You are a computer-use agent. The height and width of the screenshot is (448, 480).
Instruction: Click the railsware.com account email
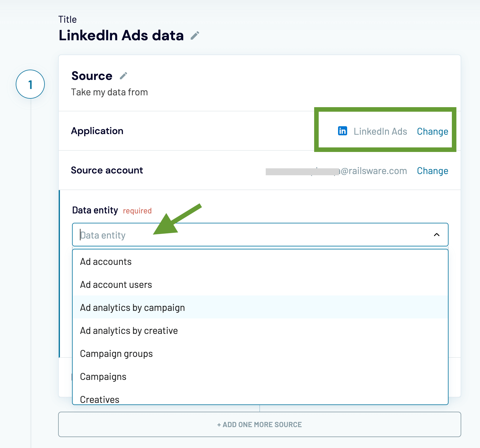click(x=336, y=171)
